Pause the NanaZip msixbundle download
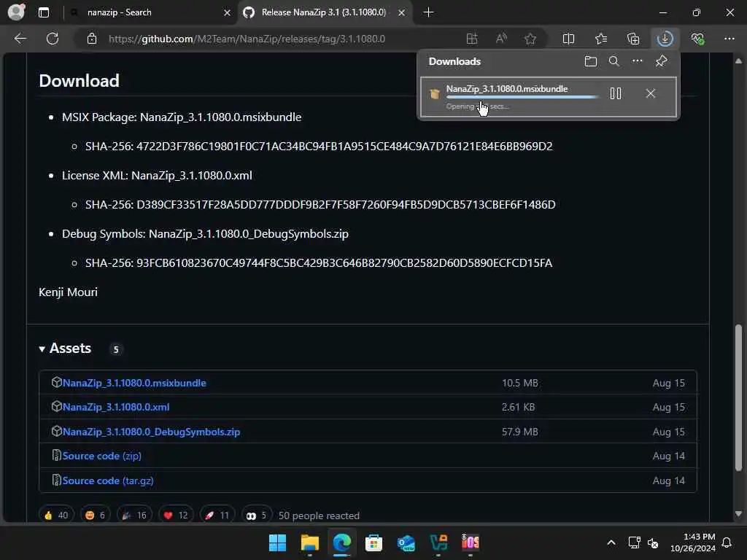Screen dimensions: 747x560 pos(615,93)
